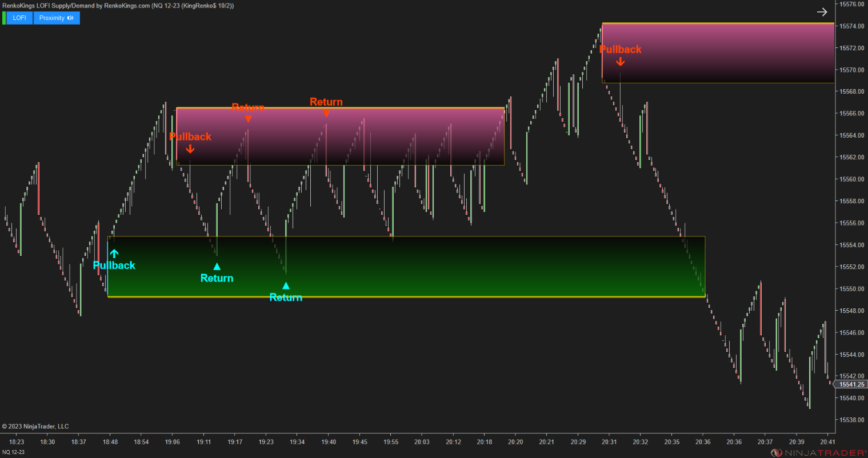Toggle the green status bar beside LOFI
Screen dimensions: 868x458
click(x=5, y=18)
